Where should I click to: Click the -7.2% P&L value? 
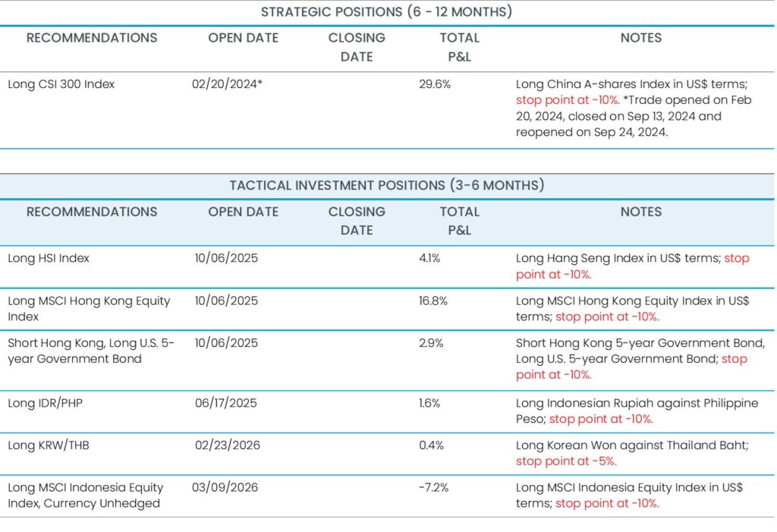tap(433, 487)
